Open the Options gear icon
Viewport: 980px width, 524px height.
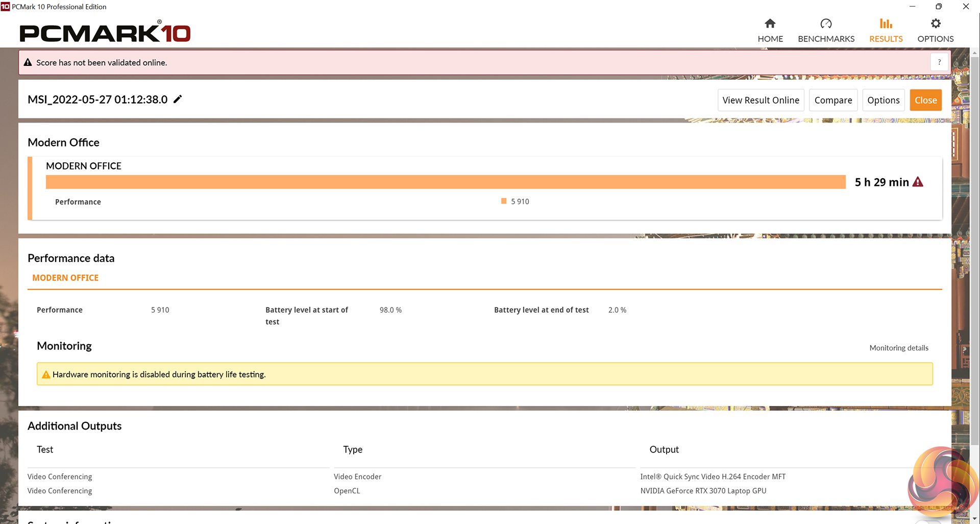pyautogui.click(x=936, y=23)
